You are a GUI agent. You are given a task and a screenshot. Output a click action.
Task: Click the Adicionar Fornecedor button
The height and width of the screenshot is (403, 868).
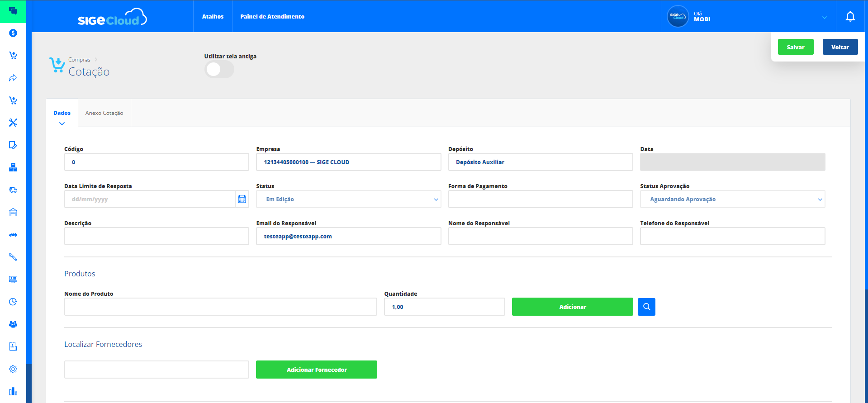tap(317, 370)
